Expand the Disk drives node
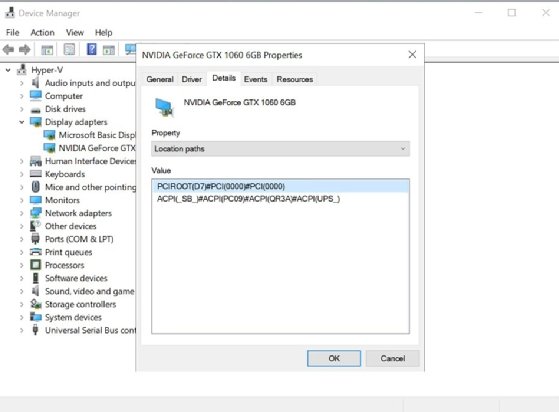The height and width of the screenshot is (412, 559). [22, 109]
